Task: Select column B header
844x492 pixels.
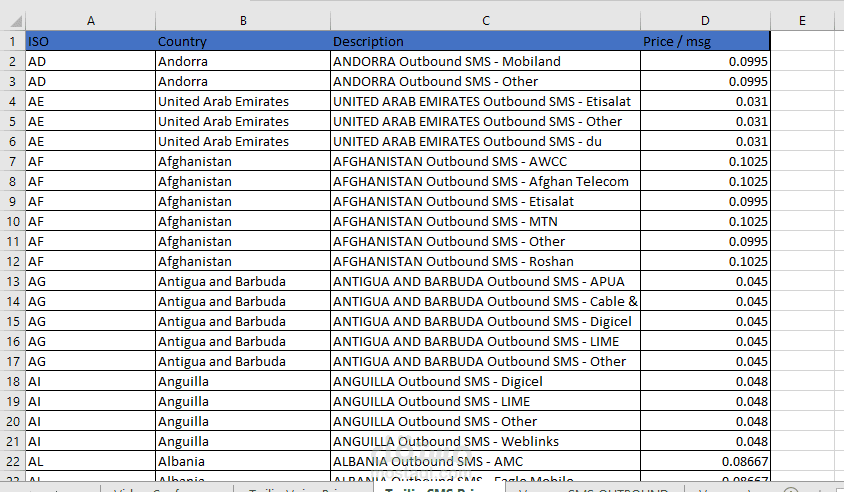Action: [243, 20]
